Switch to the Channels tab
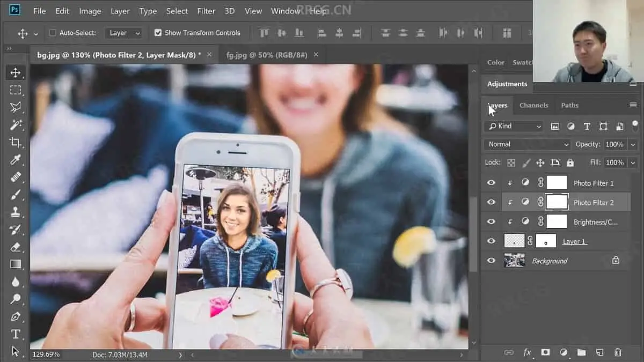The height and width of the screenshot is (362, 644). (x=533, y=105)
